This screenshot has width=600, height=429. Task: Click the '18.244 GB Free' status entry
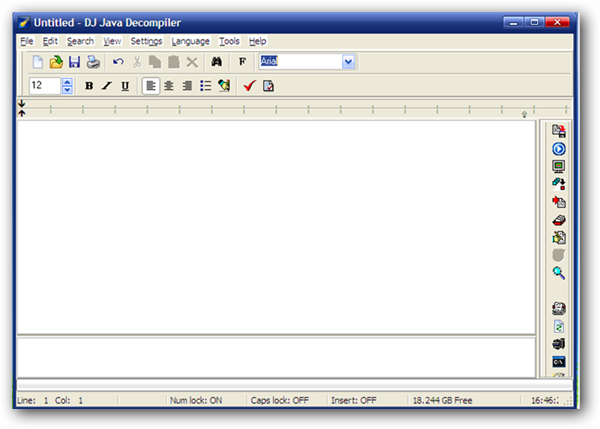442,400
